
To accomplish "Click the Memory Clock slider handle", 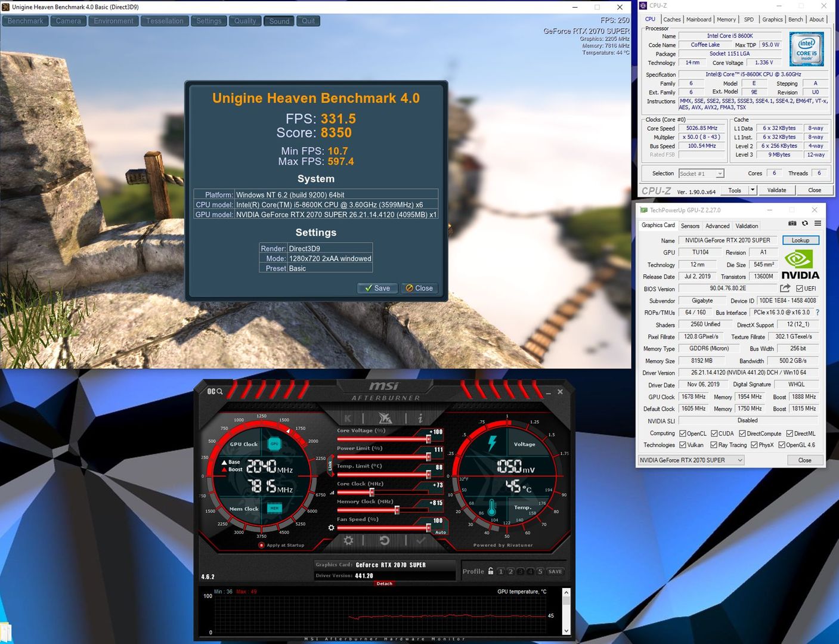I will tap(397, 510).
